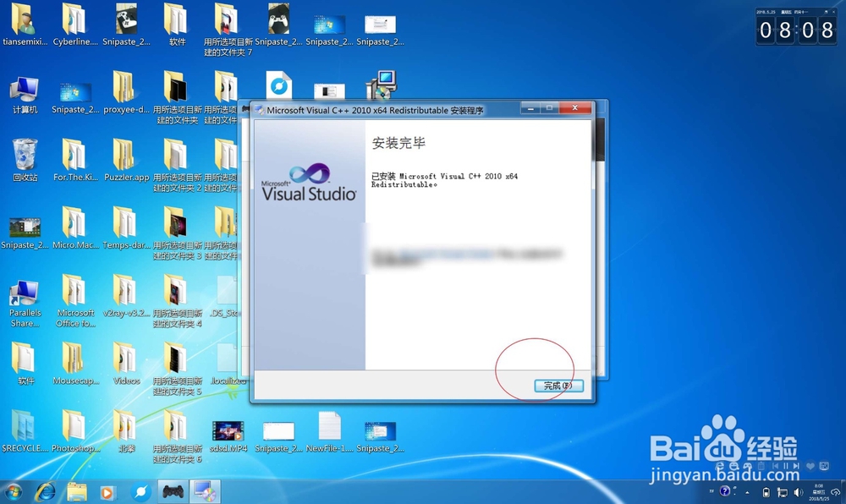Click the cloud tray icon
Viewport: 846px width, 504px height.
836,492
